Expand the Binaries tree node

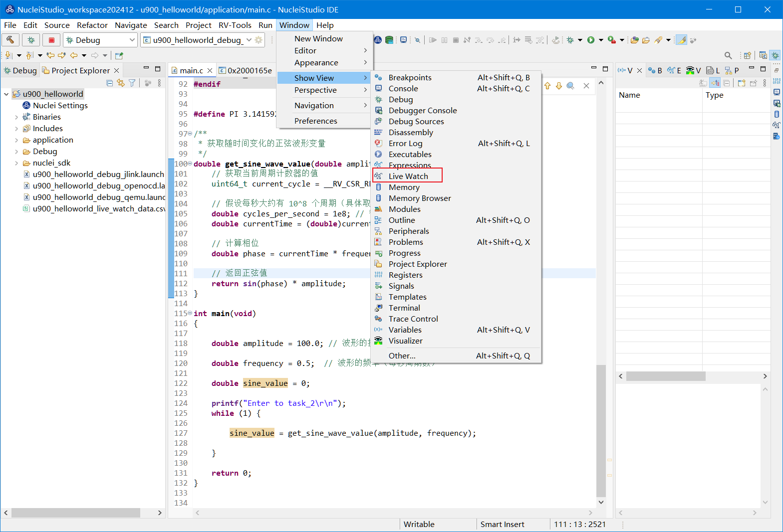16,117
